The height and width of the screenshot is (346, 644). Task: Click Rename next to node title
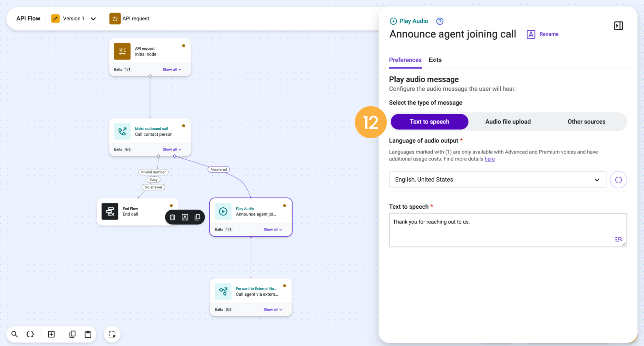(x=543, y=34)
